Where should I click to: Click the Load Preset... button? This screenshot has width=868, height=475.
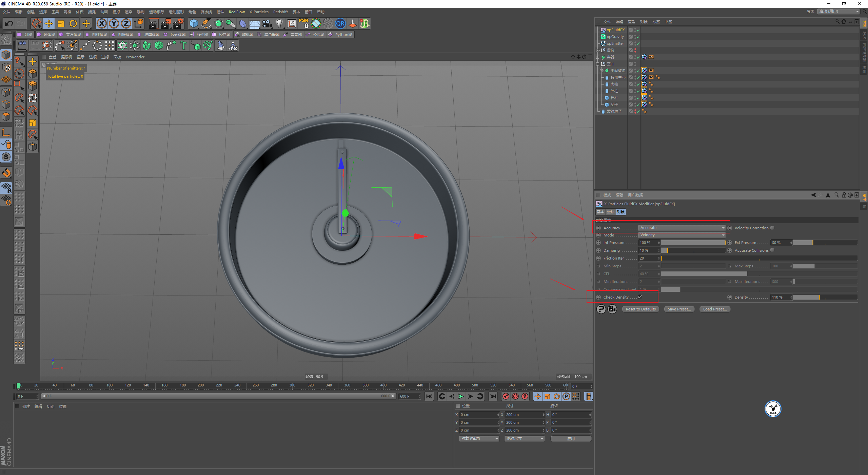[715, 309]
